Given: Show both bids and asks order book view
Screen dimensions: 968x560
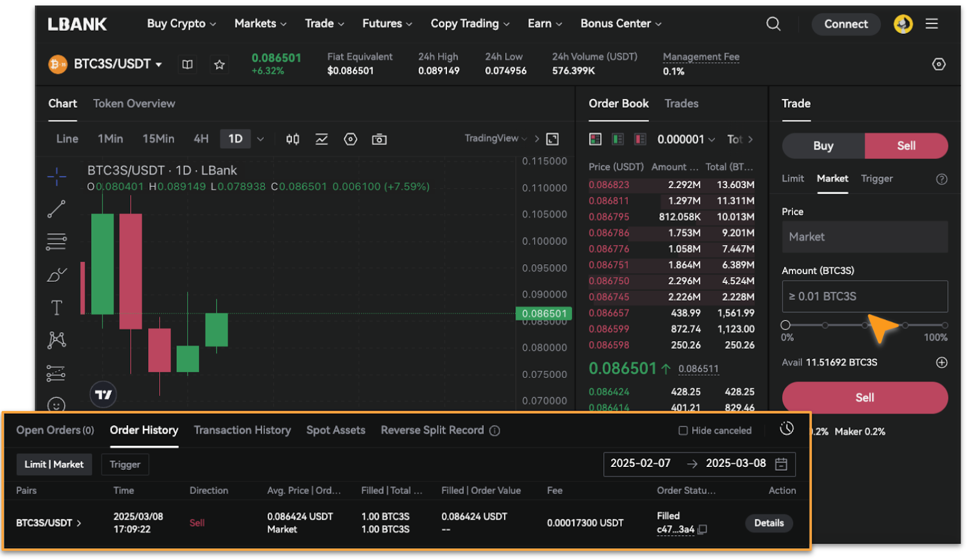Looking at the screenshot, I should tap(595, 139).
